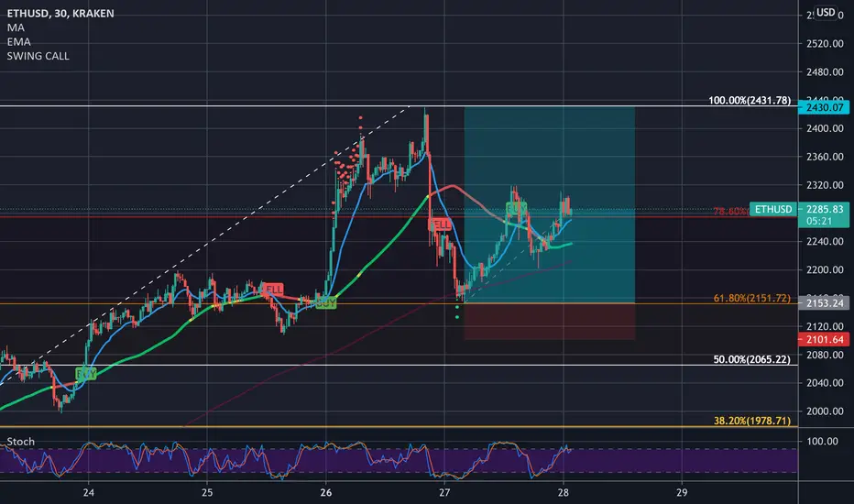854x504 pixels.
Task: Click the 100.00 value on the Stoch scale
Action: pos(822,442)
